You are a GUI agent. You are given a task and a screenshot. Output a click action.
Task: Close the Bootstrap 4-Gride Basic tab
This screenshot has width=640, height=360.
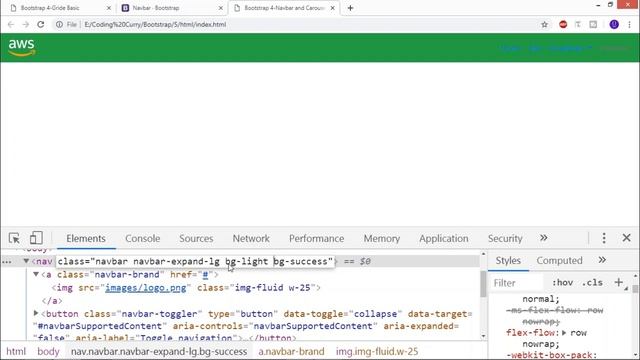click(109, 8)
